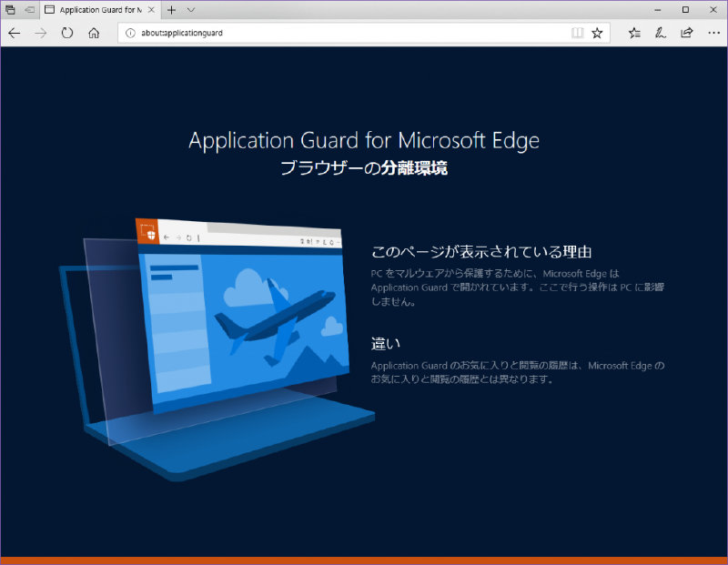
Task: Open a new tab
Action: point(171,10)
